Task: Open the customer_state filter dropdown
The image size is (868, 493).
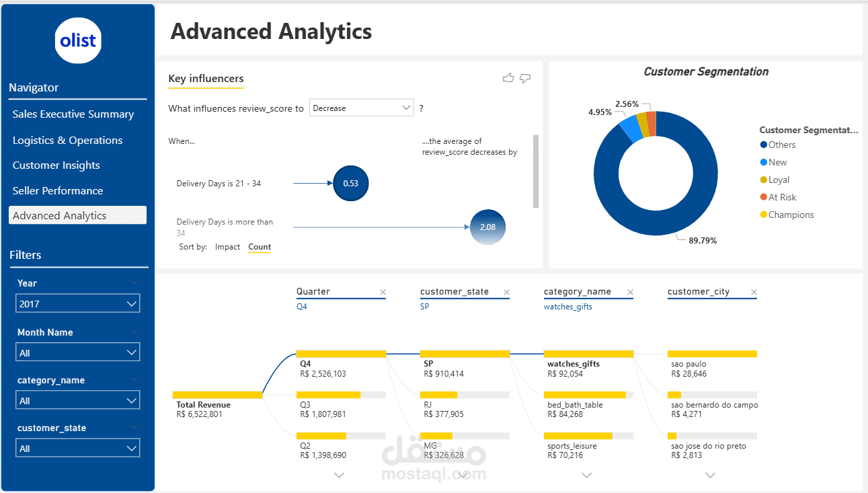Action: tap(77, 448)
